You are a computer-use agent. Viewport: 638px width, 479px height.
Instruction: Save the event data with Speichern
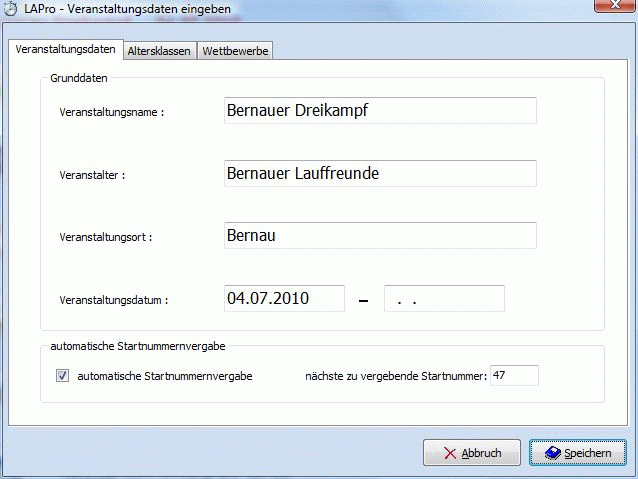tap(577, 453)
